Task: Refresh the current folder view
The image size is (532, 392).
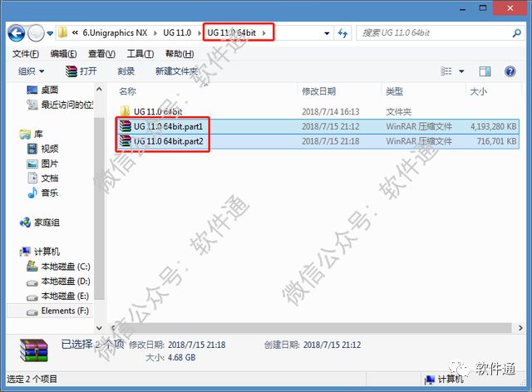Action: [342, 33]
